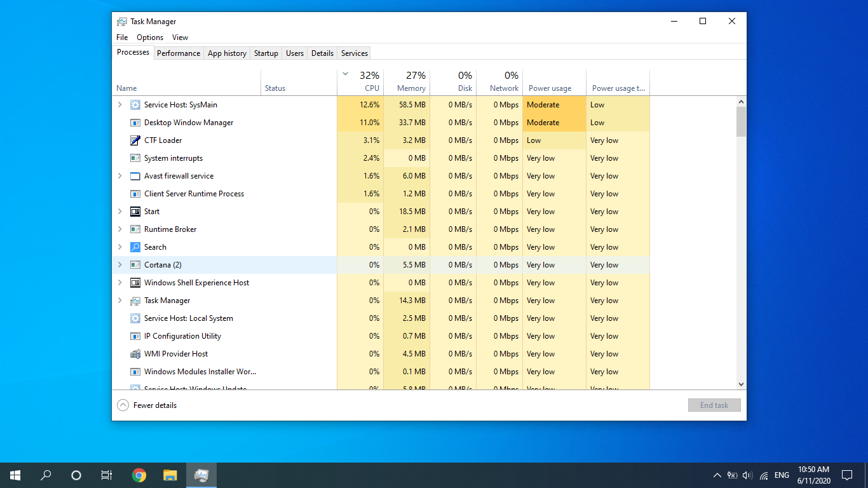The image size is (868, 488).
Task: Click the Windows Shell Experience Host icon
Action: pyautogui.click(x=135, y=283)
